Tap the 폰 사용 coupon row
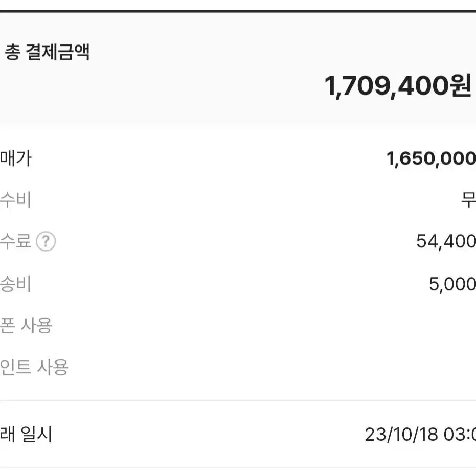The image size is (476, 476). click(x=238, y=325)
